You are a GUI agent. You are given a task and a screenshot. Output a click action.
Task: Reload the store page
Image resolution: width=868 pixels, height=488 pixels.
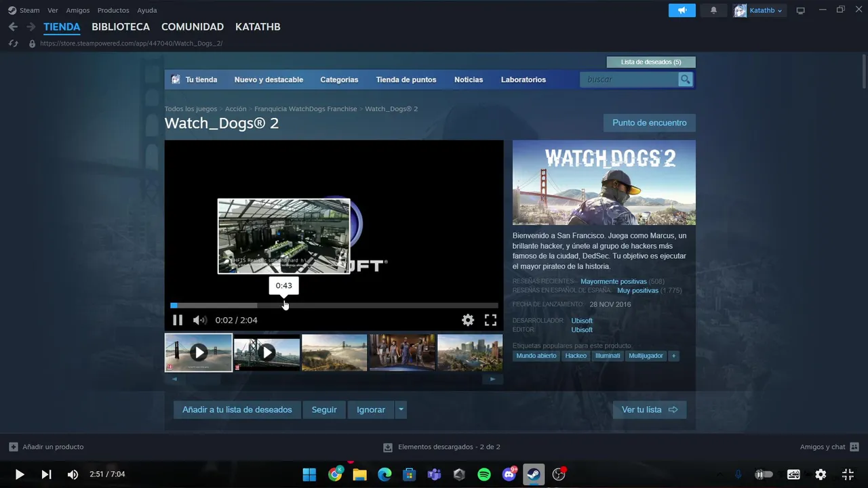pyautogui.click(x=13, y=43)
